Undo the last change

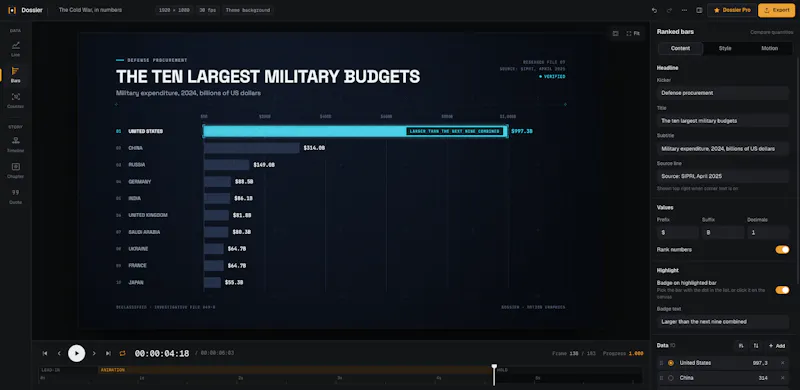pyautogui.click(x=655, y=10)
